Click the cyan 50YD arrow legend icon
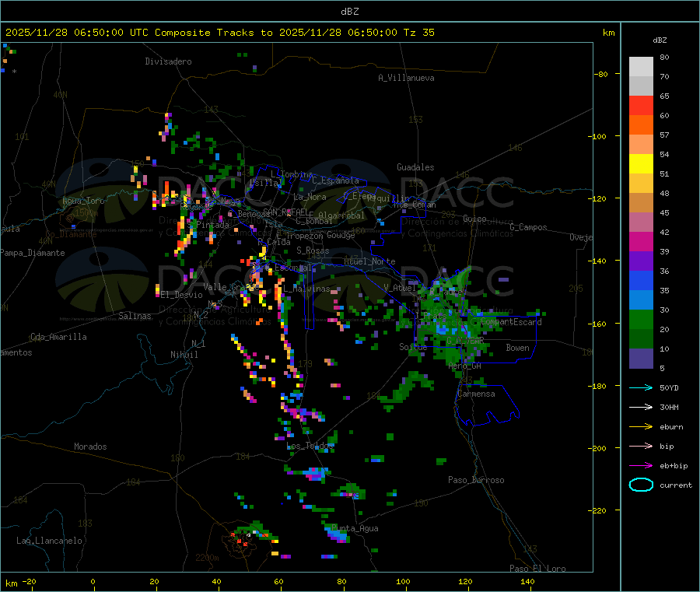This screenshot has width=700, height=592. point(641,387)
